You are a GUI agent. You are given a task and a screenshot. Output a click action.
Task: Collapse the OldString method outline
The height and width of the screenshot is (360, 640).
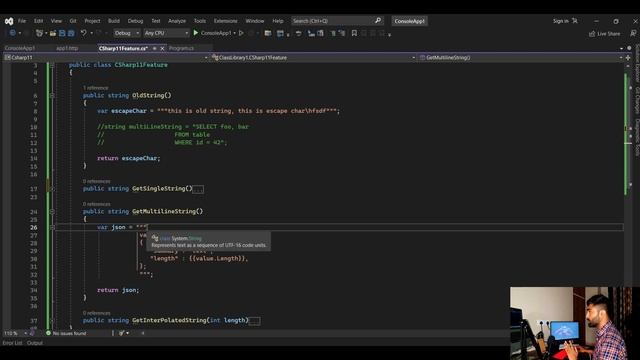coord(52,96)
